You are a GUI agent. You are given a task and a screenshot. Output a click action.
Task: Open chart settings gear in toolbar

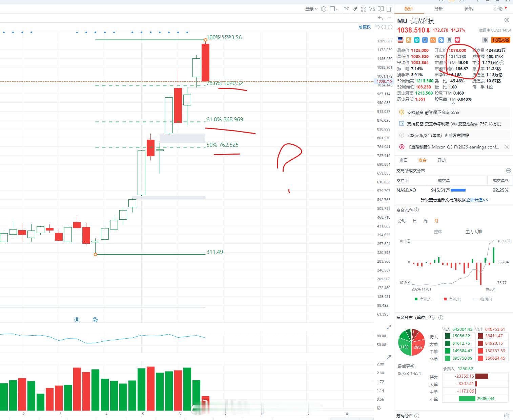click(324, 9)
